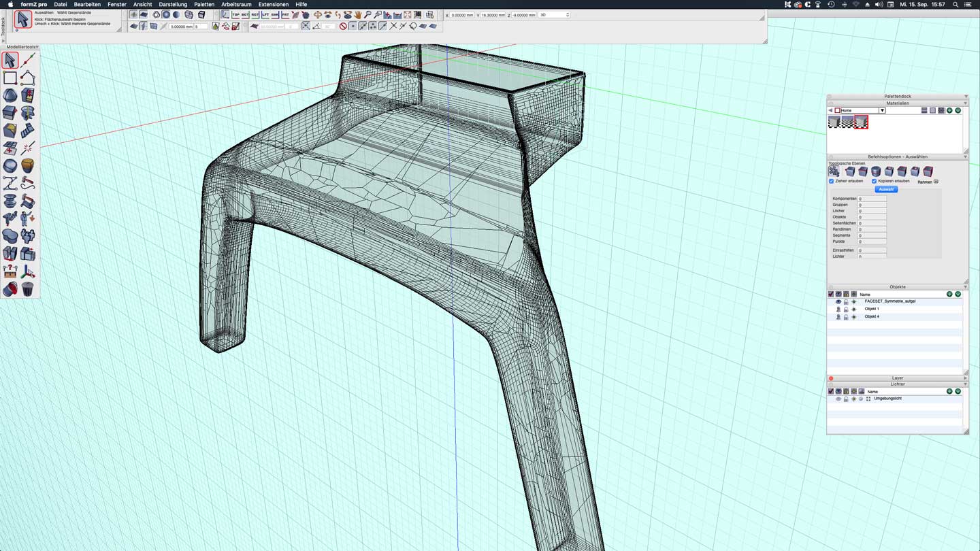Viewport: 980px width, 551px height.
Task: Switch to RGT view button
Action: pyautogui.click(x=255, y=14)
